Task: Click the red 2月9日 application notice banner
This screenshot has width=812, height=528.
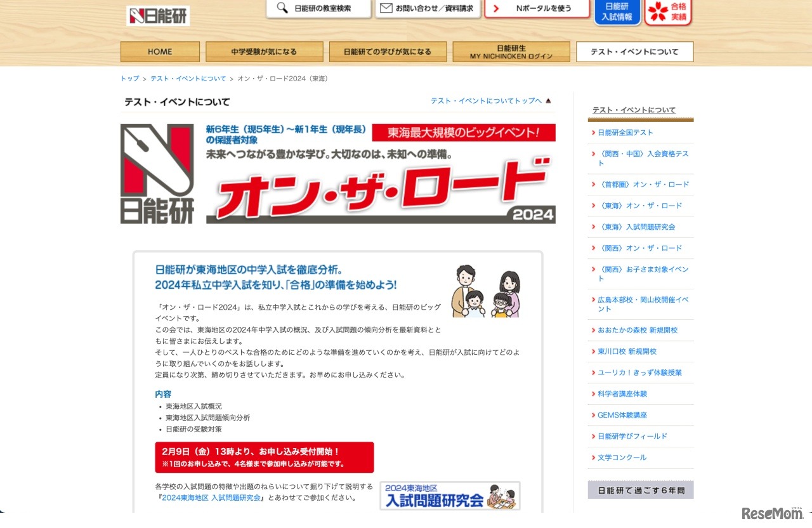Action: [x=265, y=458]
